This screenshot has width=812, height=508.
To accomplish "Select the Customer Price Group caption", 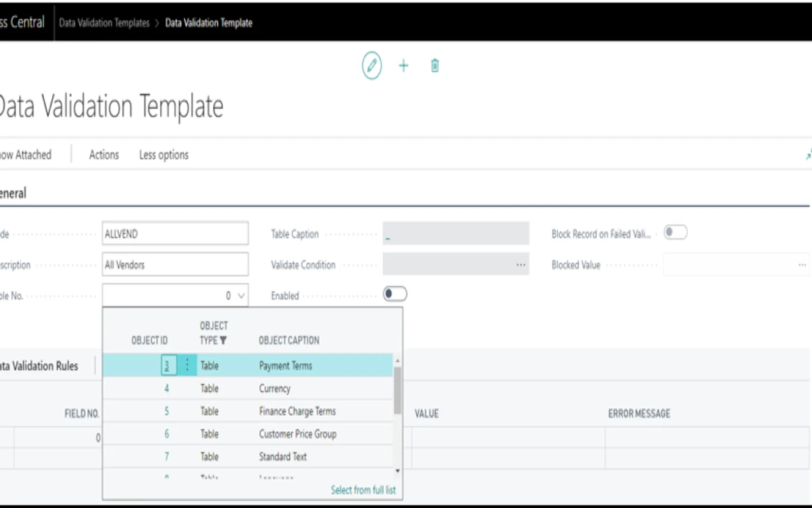I will point(298,434).
